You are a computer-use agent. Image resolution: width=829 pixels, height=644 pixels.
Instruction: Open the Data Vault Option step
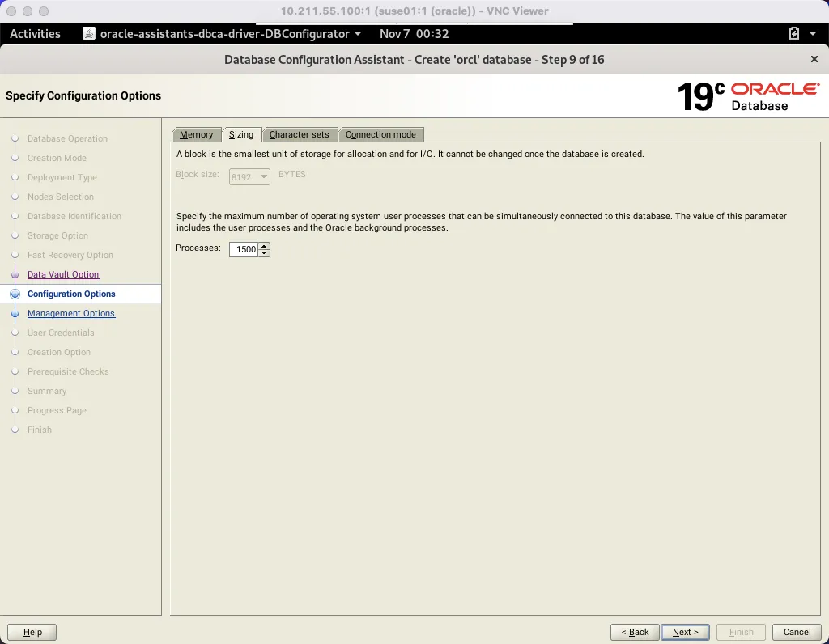pyautogui.click(x=63, y=274)
